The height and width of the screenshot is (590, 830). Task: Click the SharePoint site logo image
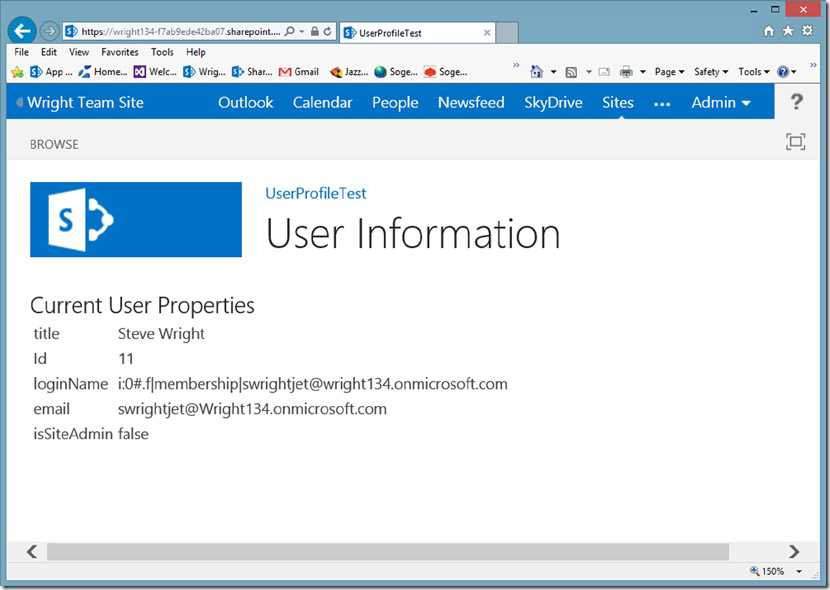coord(136,220)
